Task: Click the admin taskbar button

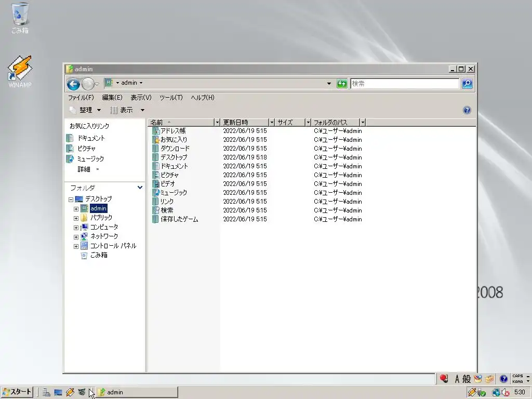Action: pyautogui.click(x=137, y=392)
